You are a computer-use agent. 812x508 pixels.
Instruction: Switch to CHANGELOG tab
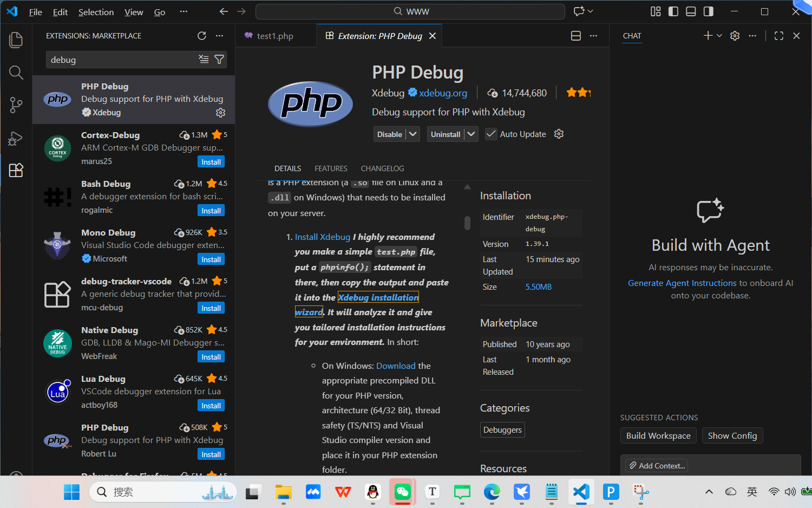pos(383,168)
